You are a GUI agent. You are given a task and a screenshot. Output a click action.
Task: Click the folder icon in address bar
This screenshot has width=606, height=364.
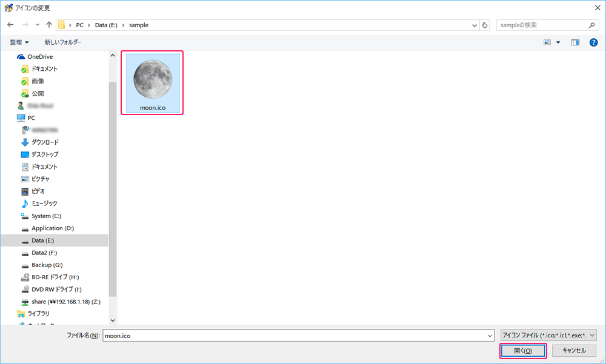[x=61, y=25]
